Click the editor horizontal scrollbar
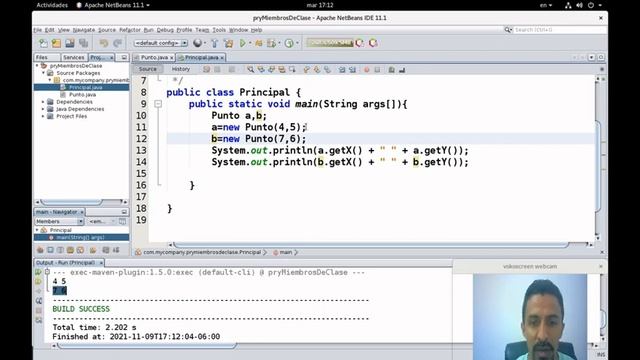The height and width of the screenshot is (360, 640). 371,244
